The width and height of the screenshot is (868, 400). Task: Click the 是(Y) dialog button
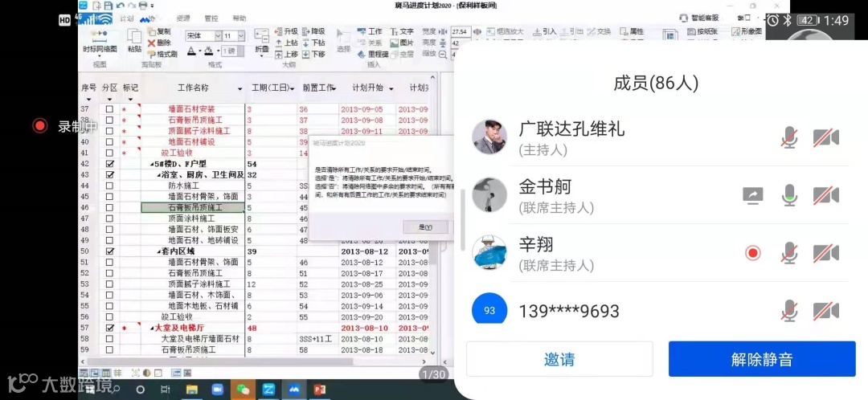[425, 227]
